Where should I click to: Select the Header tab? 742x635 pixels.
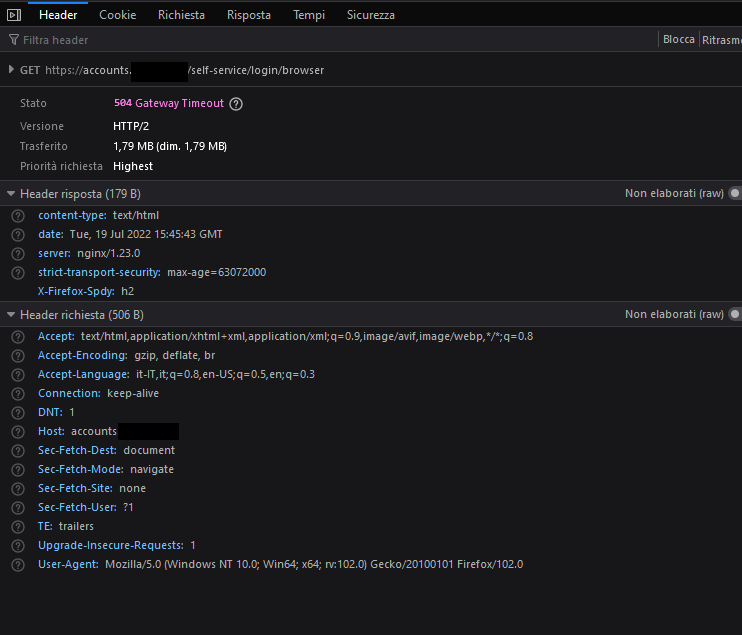click(x=58, y=15)
